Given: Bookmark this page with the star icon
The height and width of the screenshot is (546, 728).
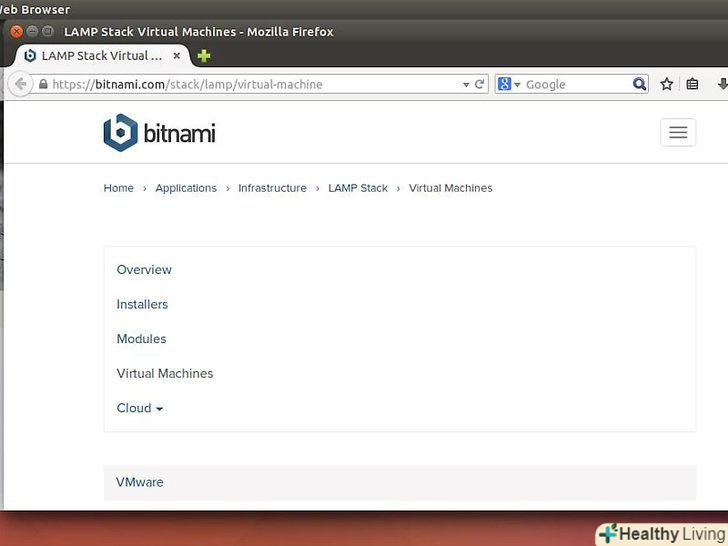Looking at the screenshot, I should pos(667,84).
